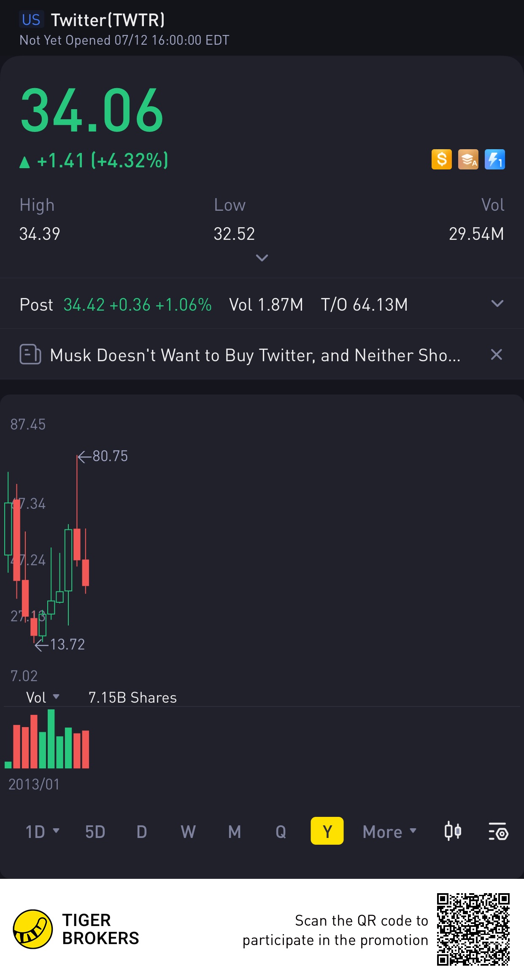The image size is (524, 980).
Task: Tap the 80.75 high point on chart
Action: pos(77,456)
